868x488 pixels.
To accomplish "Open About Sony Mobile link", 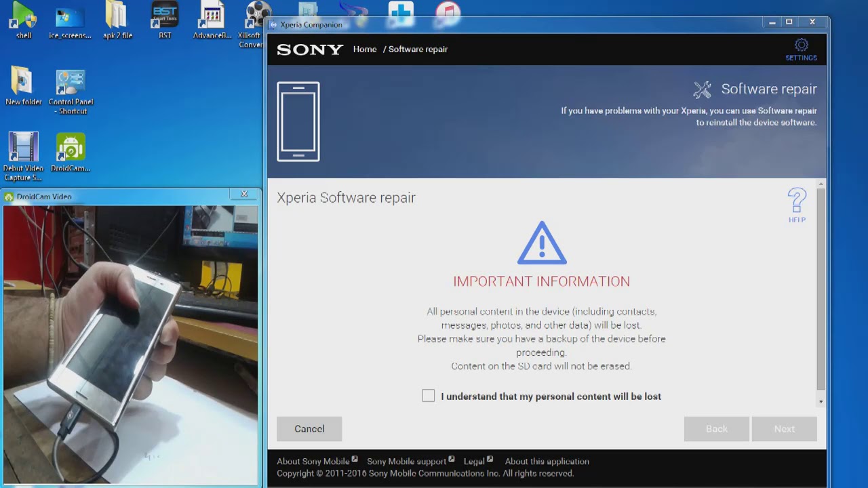I will tap(317, 461).
